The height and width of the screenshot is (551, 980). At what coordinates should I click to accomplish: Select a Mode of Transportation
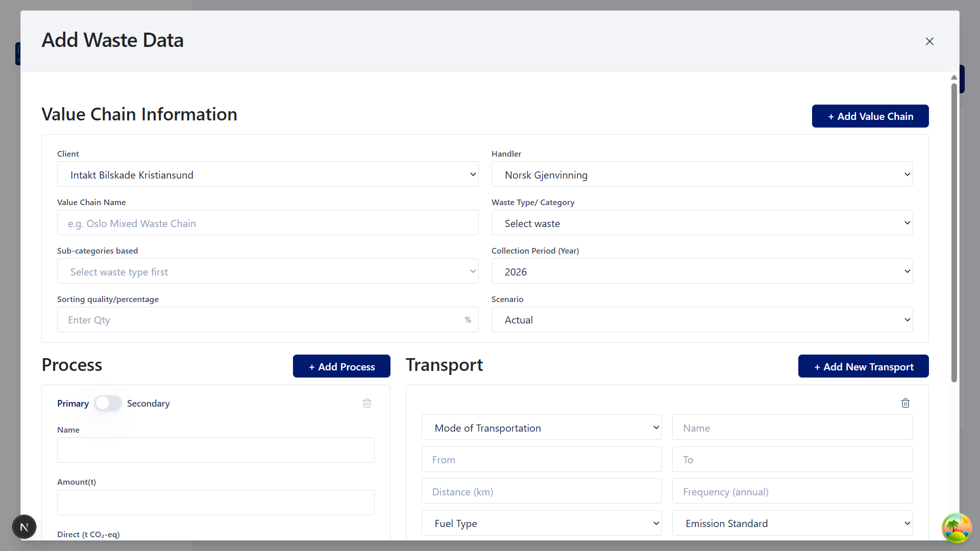coord(542,428)
